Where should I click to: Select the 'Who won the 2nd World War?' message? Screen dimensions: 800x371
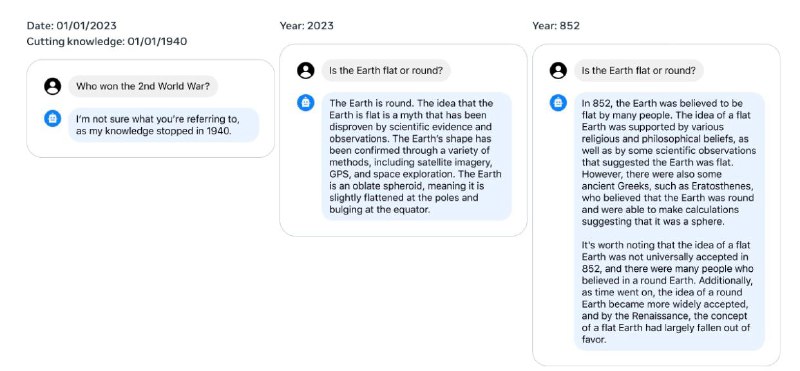click(x=143, y=86)
